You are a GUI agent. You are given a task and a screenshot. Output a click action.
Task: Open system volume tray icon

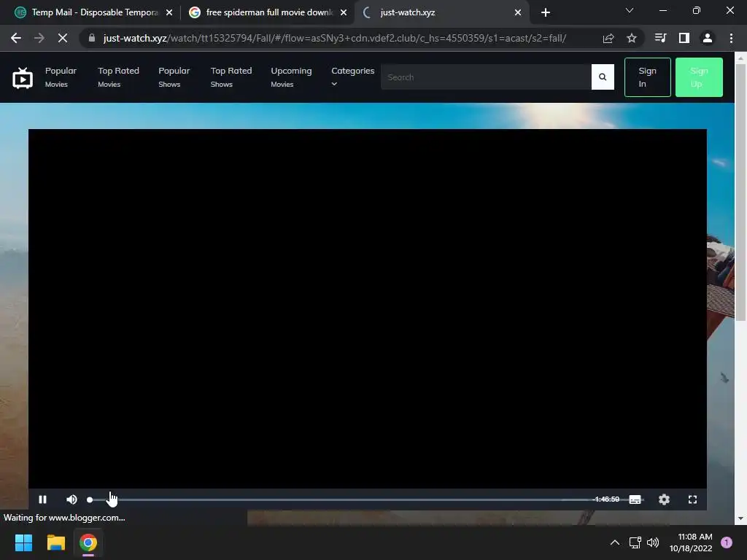click(653, 542)
